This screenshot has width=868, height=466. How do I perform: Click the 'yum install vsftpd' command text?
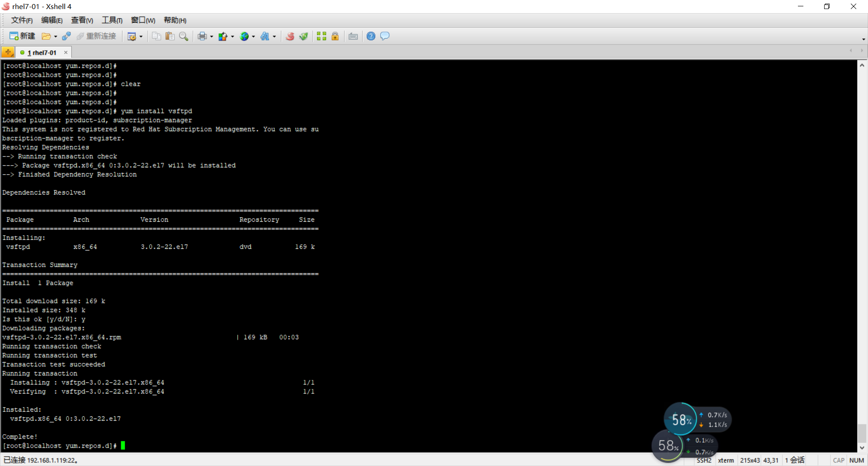click(x=156, y=111)
